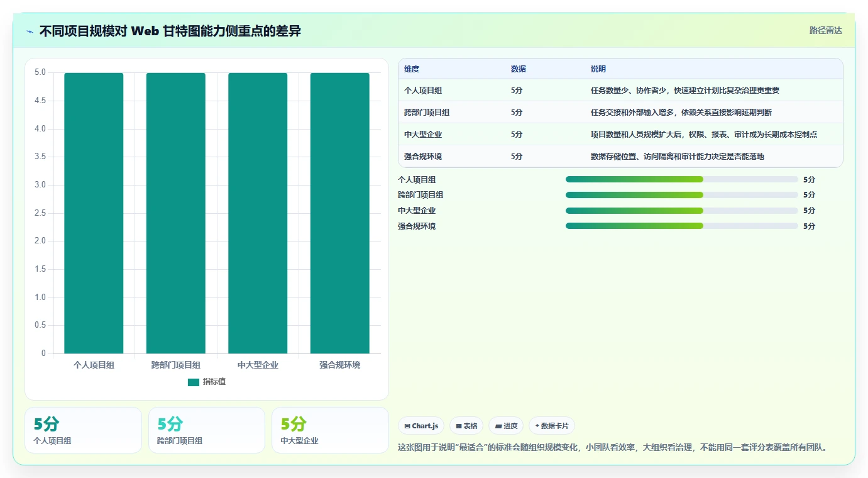The image size is (868, 478).
Task: Open the 5分 中大型企业 summary card
Action: coord(331,430)
